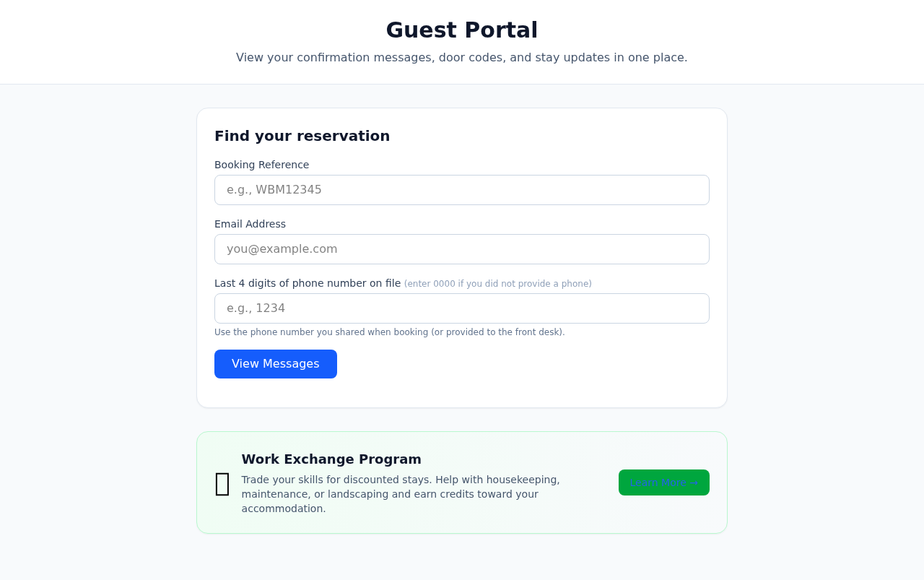Click the Email Address label text
This screenshot has width=924, height=580.
coord(250,224)
